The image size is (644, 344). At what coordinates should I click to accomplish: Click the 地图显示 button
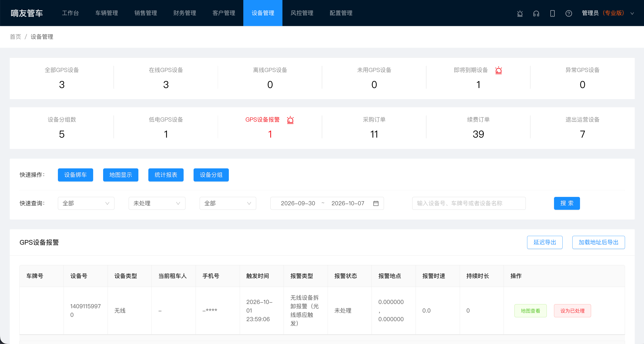tap(121, 175)
